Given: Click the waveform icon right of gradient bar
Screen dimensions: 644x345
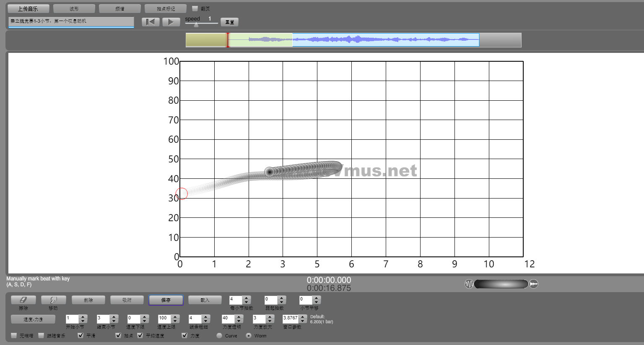Looking at the screenshot, I should 533,284.
